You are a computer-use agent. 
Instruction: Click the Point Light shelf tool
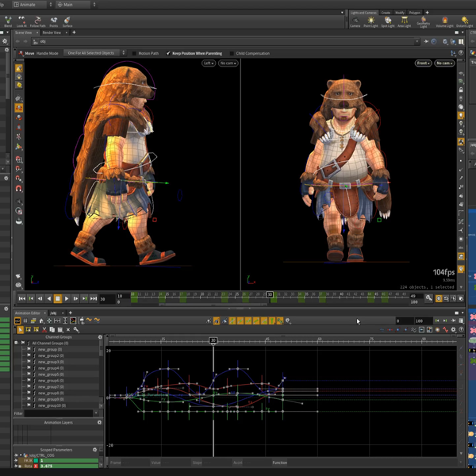370,21
